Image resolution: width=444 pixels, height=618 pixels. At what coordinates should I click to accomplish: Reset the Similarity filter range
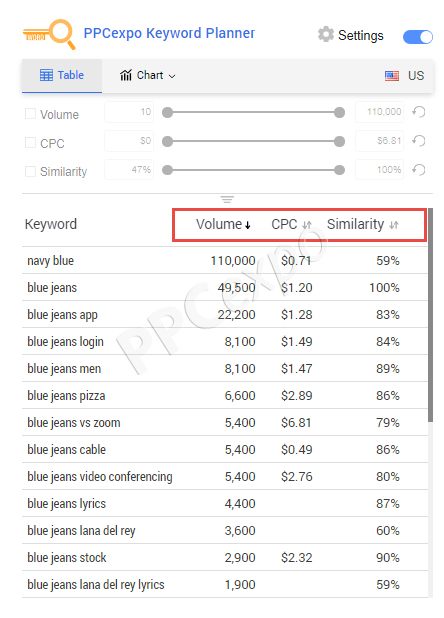pos(419,170)
